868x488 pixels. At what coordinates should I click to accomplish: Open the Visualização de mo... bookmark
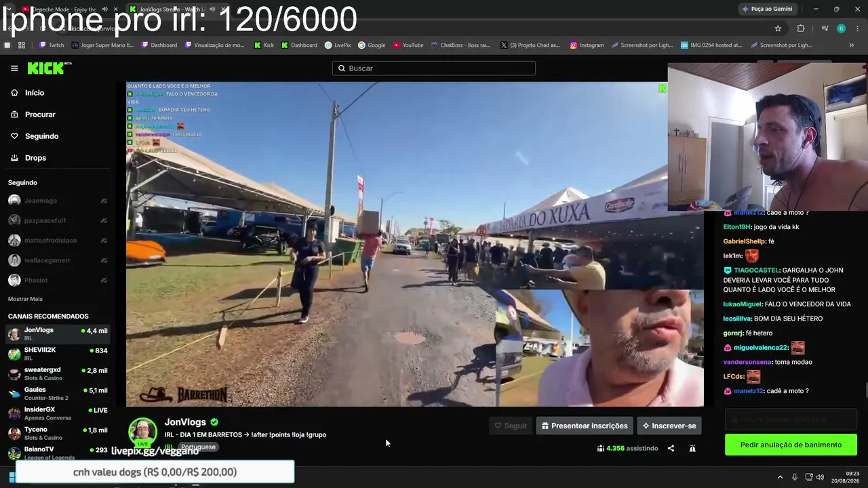[x=214, y=45]
